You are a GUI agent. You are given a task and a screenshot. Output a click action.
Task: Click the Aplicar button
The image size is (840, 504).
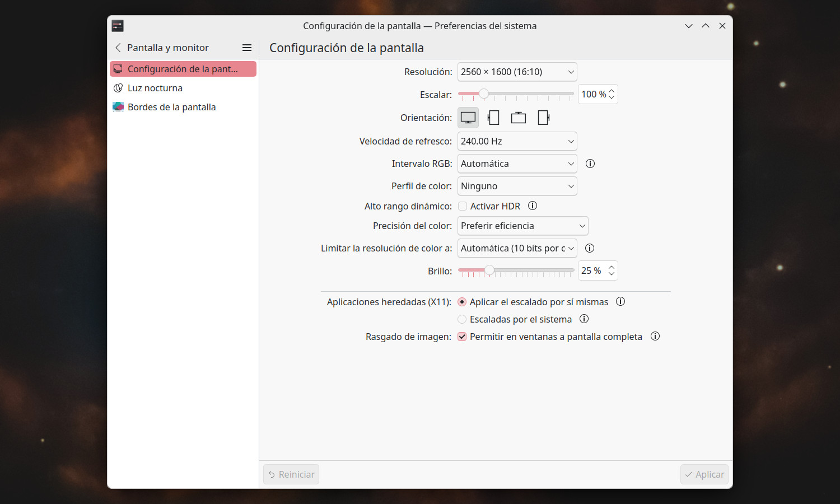[704, 474]
